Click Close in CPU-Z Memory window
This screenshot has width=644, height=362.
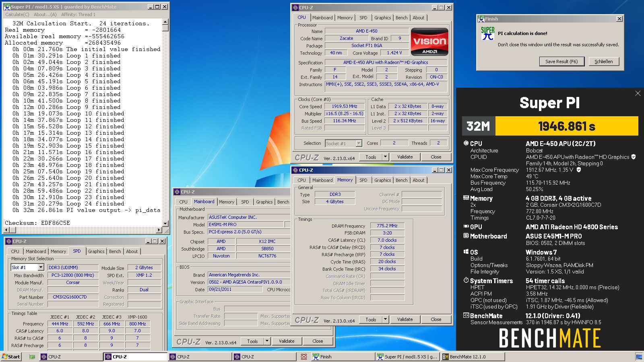tap(436, 319)
